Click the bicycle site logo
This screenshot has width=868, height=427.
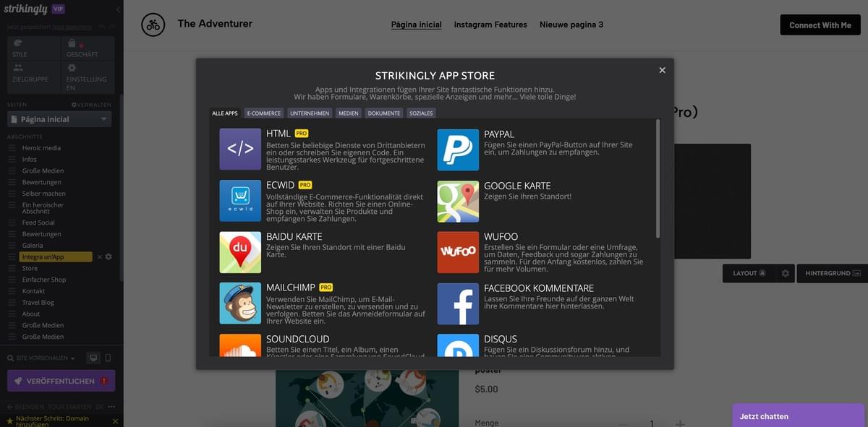153,25
